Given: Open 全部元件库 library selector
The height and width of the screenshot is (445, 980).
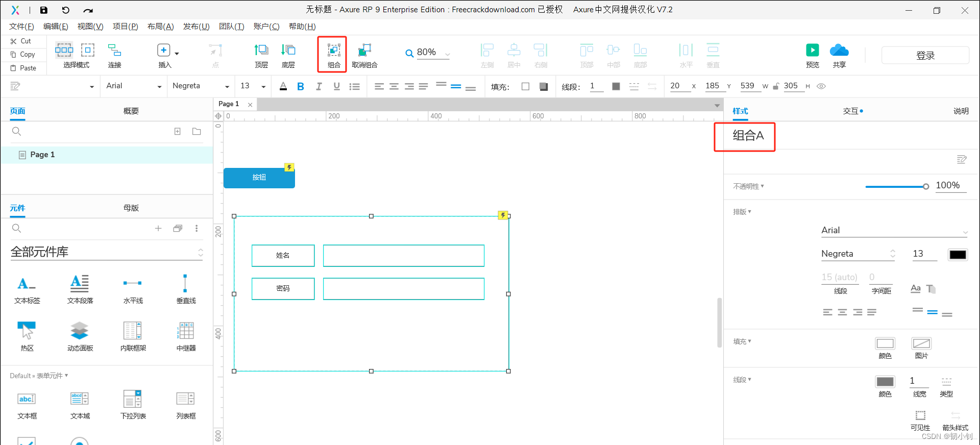Looking at the screenshot, I should tap(106, 252).
